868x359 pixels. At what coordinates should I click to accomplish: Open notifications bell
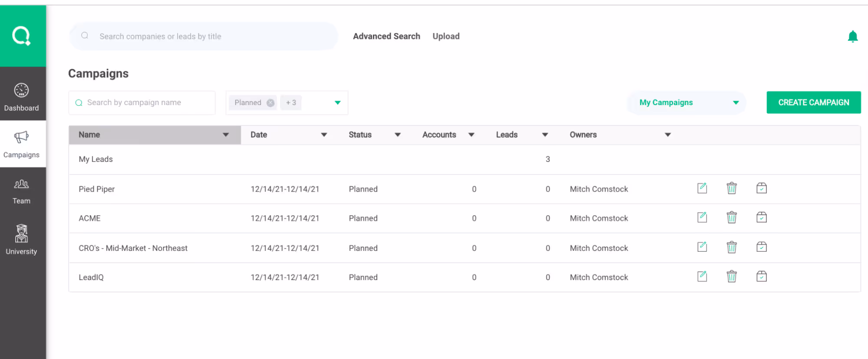pyautogui.click(x=852, y=36)
